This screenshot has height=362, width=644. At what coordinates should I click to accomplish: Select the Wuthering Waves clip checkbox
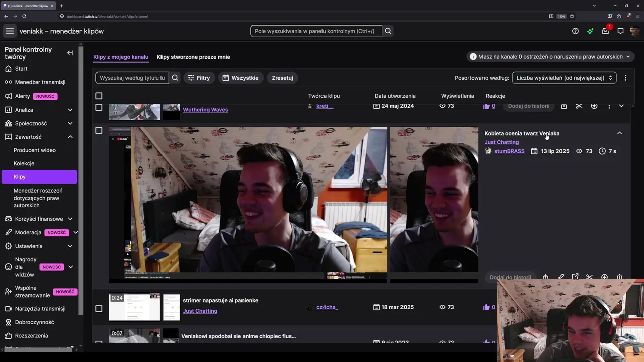coord(99,107)
